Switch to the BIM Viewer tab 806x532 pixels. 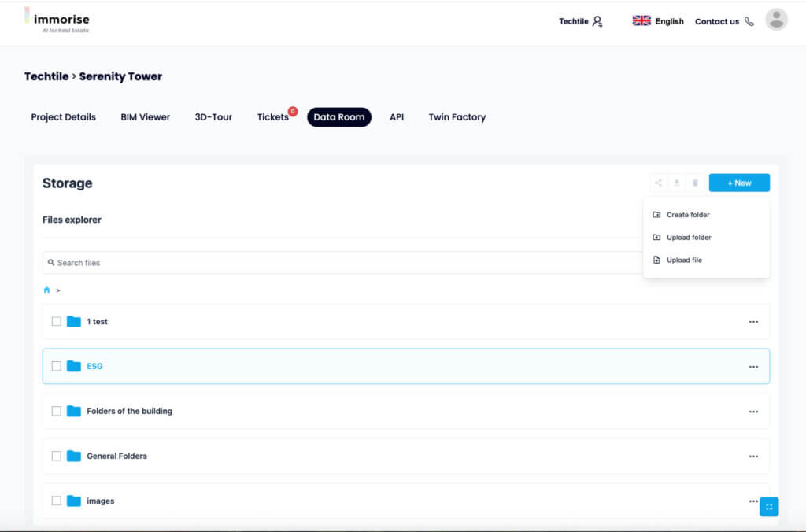pyautogui.click(x=146, y=117)
